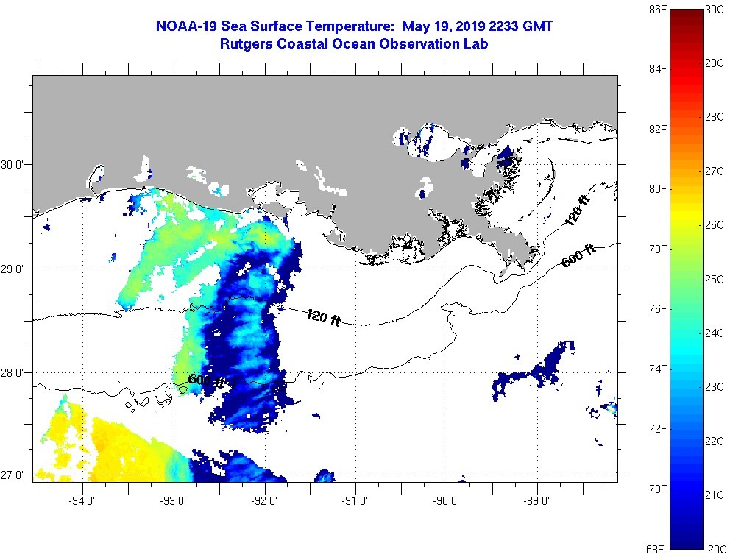Screen dimensions: 730x560
Task: Click the '68F' colorbar label
Action: coord(656,549)
